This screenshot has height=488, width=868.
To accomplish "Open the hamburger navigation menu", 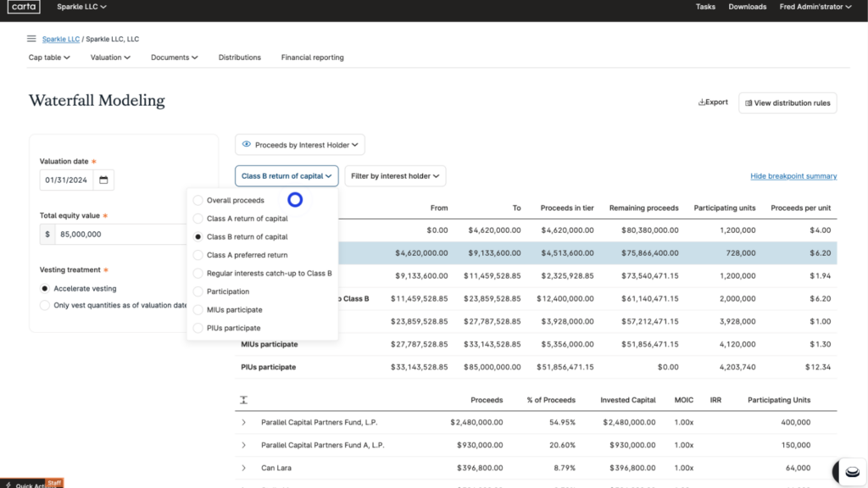I will (x=31, y=39).
